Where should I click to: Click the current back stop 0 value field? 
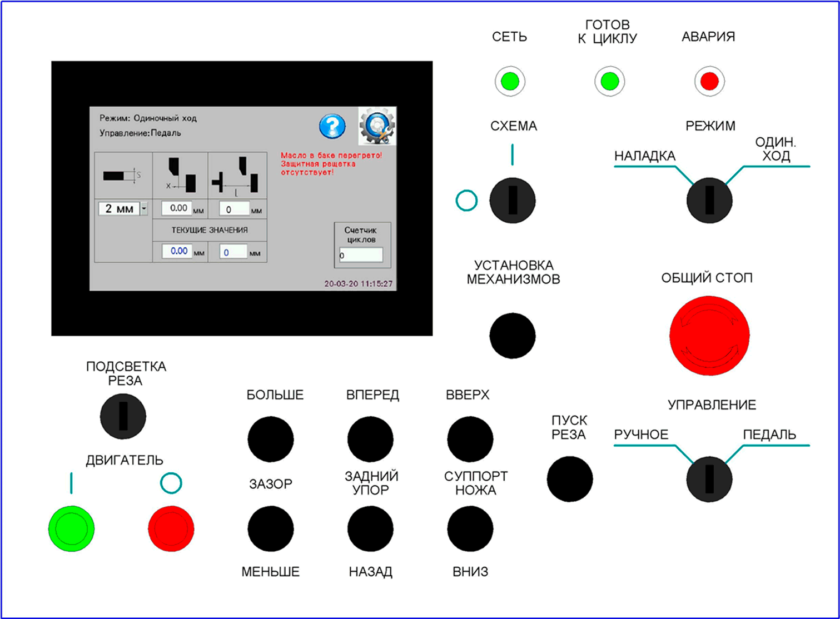[234, 252]
